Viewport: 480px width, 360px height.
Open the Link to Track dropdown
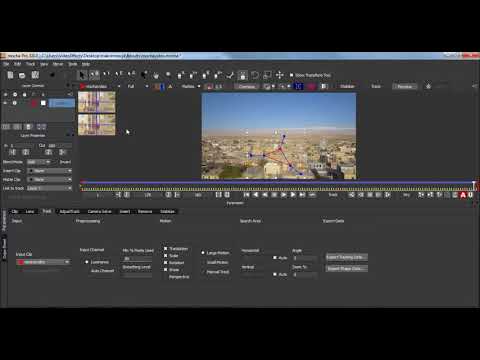50,188
